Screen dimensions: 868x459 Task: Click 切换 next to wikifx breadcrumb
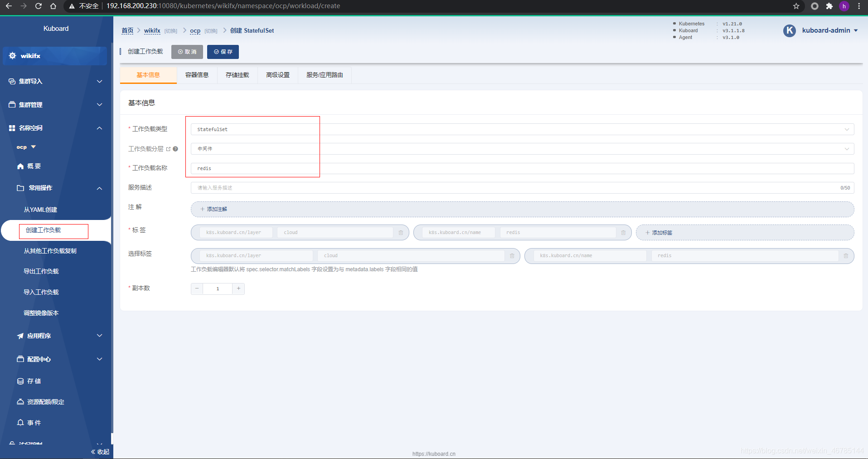click(171, 31)
